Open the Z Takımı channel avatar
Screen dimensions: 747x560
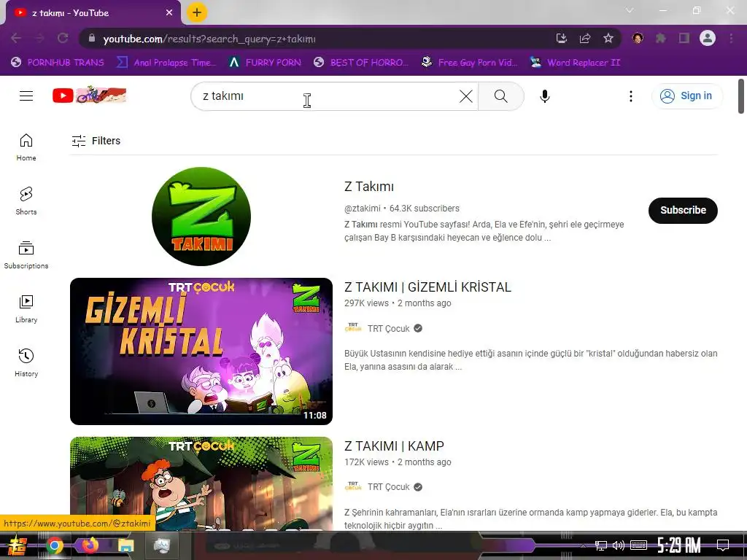201,216
